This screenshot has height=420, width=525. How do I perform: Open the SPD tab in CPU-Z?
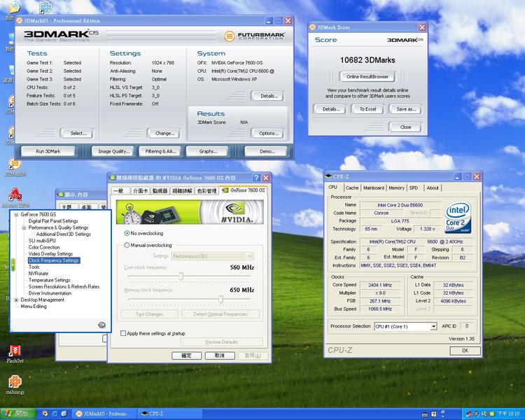point(414,188)
